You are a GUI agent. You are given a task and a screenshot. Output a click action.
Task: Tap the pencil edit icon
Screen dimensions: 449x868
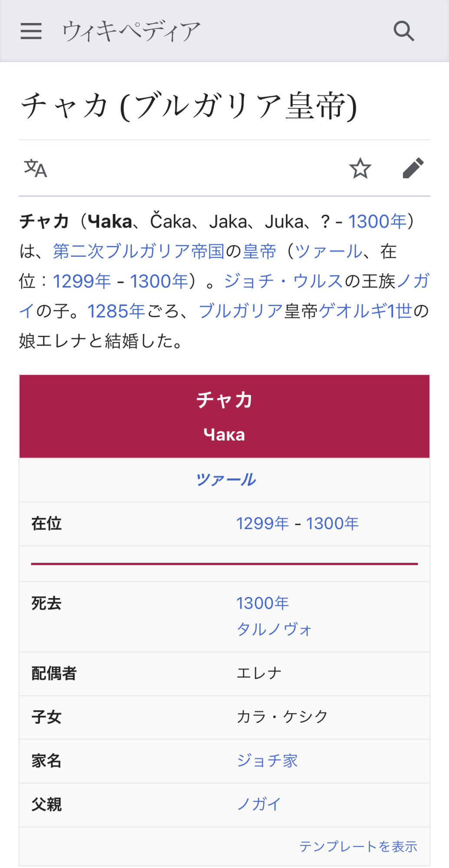click(413, 168)
